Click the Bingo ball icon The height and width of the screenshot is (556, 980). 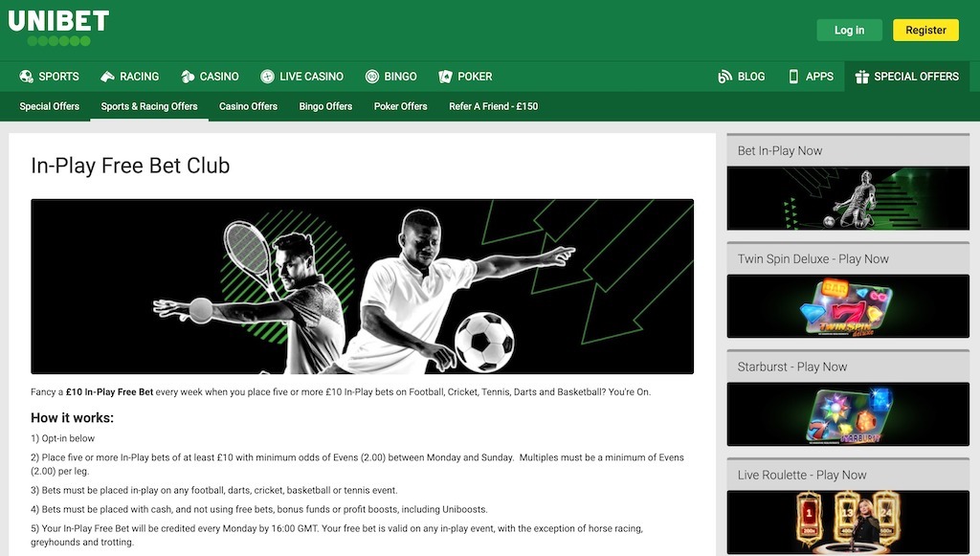click(372, 77)
